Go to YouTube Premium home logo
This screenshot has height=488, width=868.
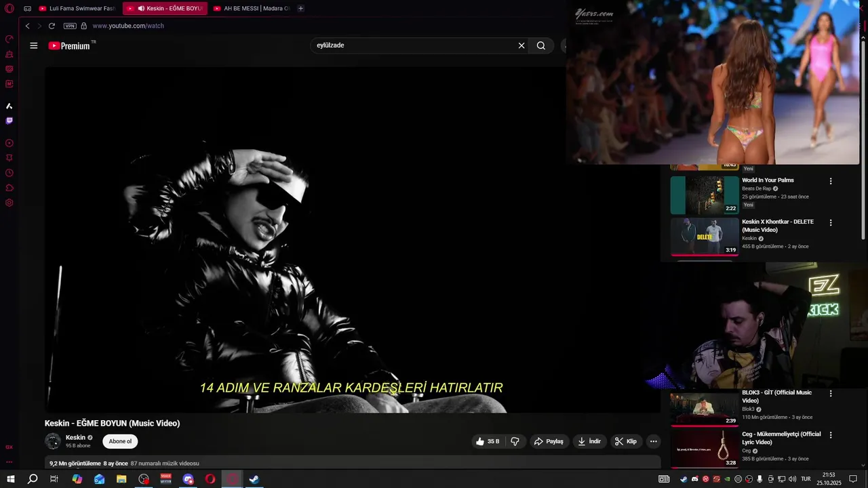70,45
